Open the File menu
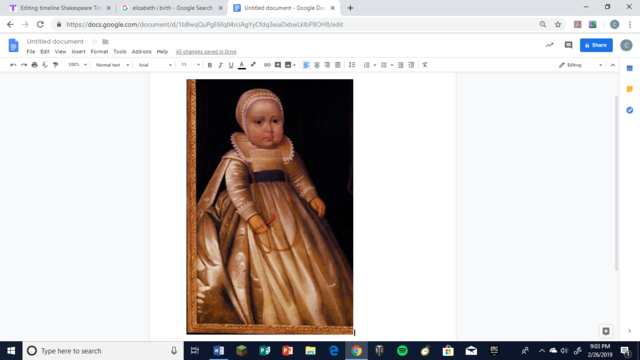The height and width of the screenshot is (360, 640). (x=31, y=52)
